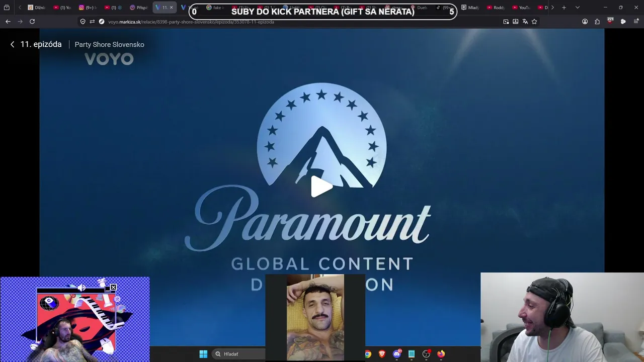Open Brave browser from the taskbar
The height and width of the screenshot is (362, 644).
coord(382,354)
